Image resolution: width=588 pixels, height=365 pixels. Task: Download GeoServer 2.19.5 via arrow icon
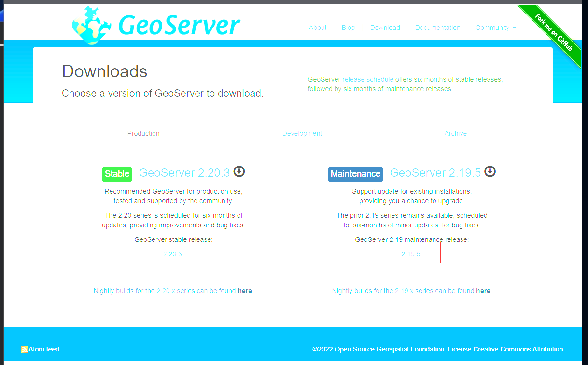490,171
